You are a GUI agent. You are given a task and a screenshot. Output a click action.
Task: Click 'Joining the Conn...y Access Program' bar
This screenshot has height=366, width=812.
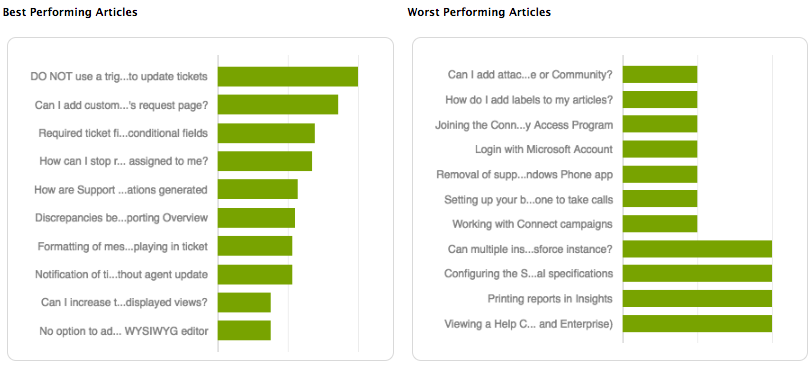pyautogui.click(x=660, y=124)
